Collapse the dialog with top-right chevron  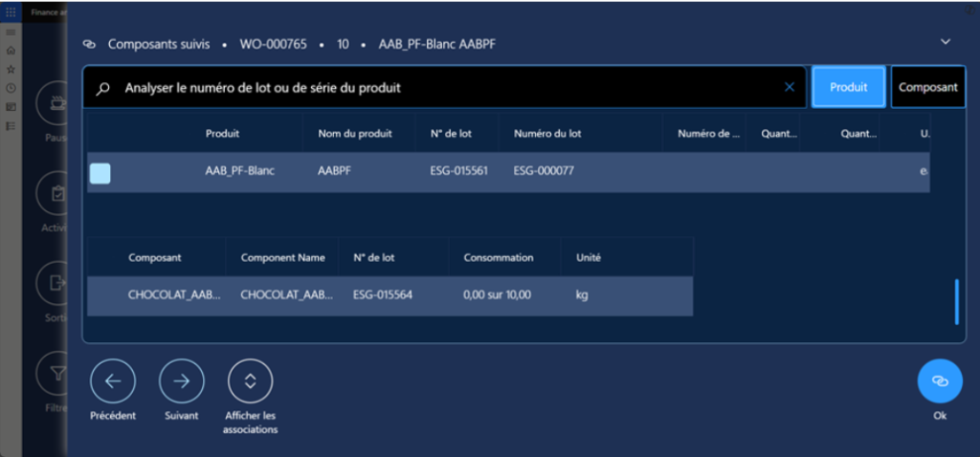point(946,42)
